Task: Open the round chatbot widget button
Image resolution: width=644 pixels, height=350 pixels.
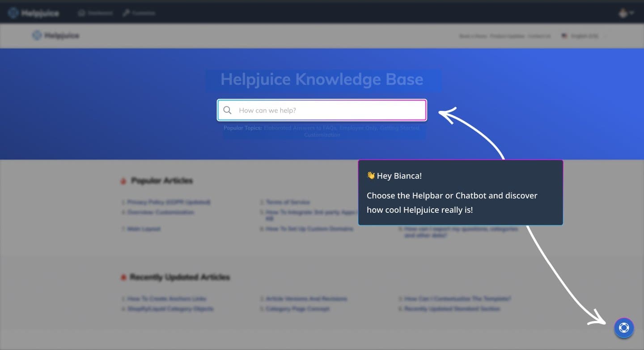Action: click(624, 328)
